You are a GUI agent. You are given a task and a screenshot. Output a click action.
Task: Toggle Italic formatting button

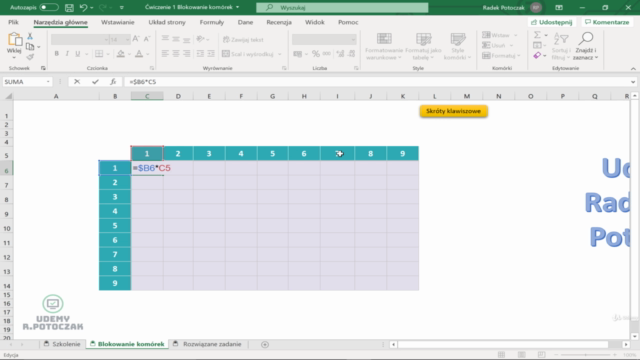(67, 54)
